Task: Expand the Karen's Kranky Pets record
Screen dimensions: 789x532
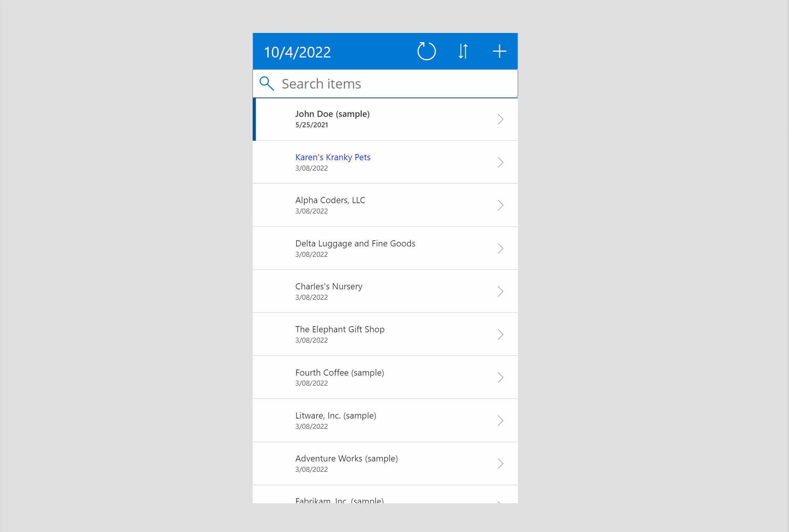Action: tap(500, 161)
